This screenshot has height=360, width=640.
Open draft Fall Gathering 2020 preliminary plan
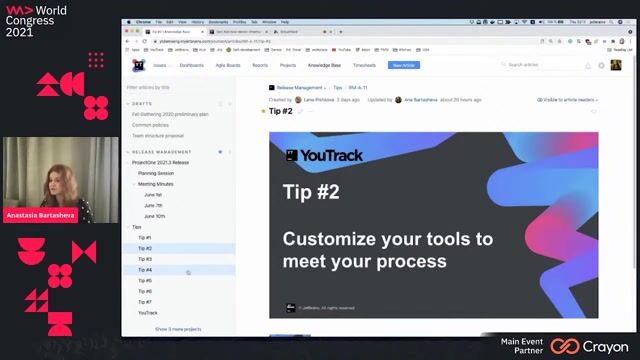170,114
